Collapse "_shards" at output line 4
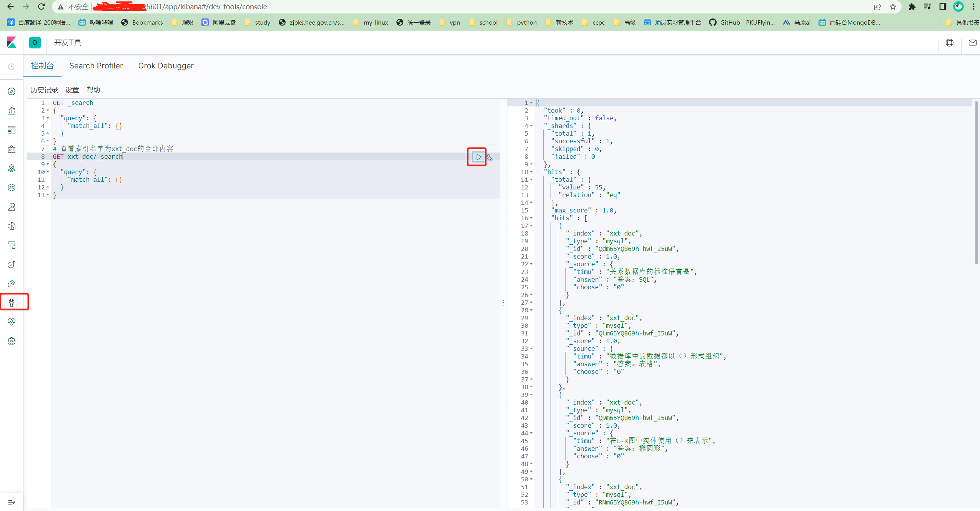 coord(531,126)
